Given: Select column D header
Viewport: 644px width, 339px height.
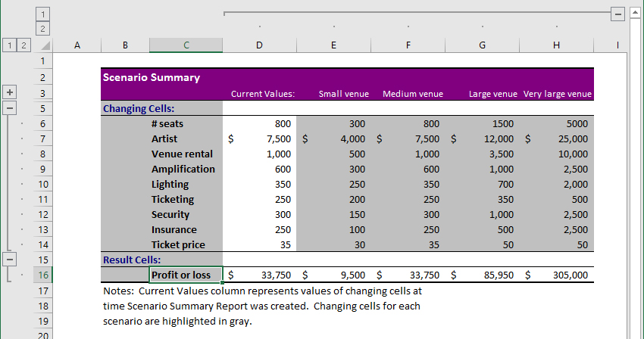Looking at the screenshot, I should pyautogui.click(x=259, y=45).
